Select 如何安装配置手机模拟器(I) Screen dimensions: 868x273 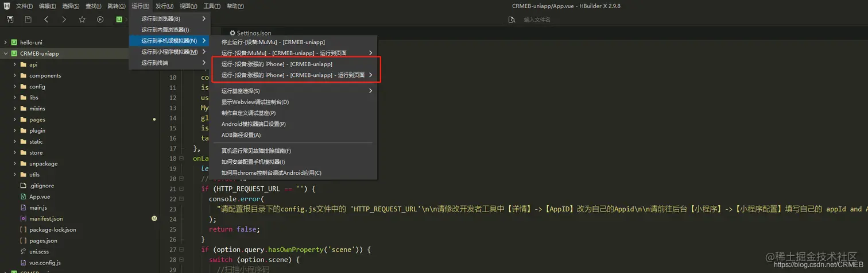click(x=294, y=162)
